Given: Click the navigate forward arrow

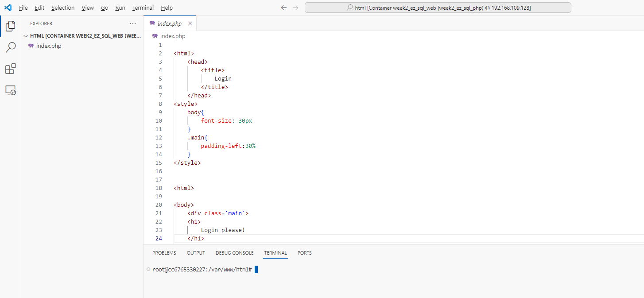Looking at the screenshot, I should (295, 8).
